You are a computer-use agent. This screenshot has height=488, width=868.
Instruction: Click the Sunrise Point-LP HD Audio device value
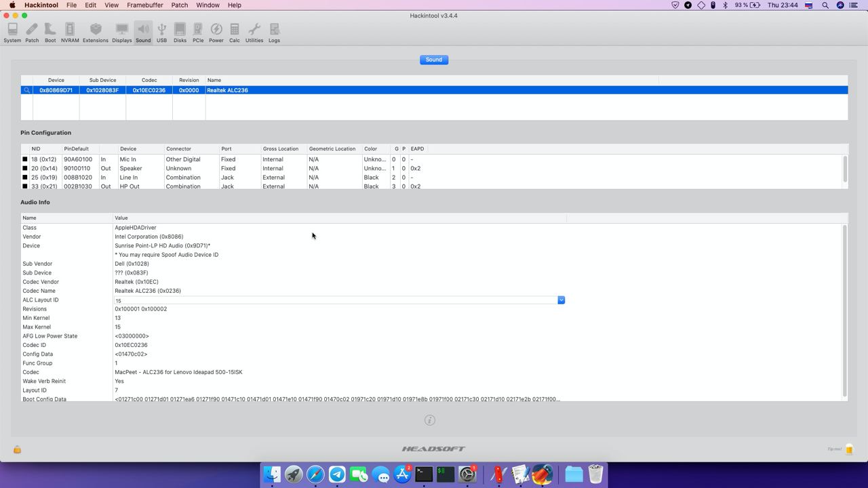[163, 246]
